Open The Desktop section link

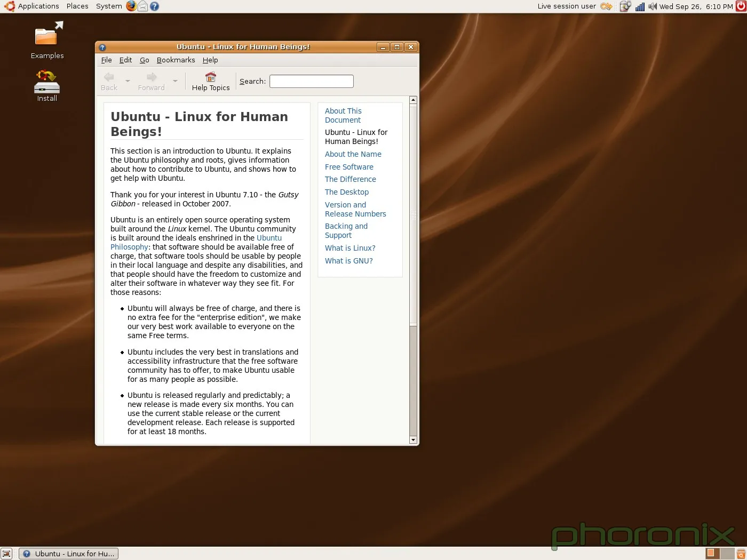(347, 192)
